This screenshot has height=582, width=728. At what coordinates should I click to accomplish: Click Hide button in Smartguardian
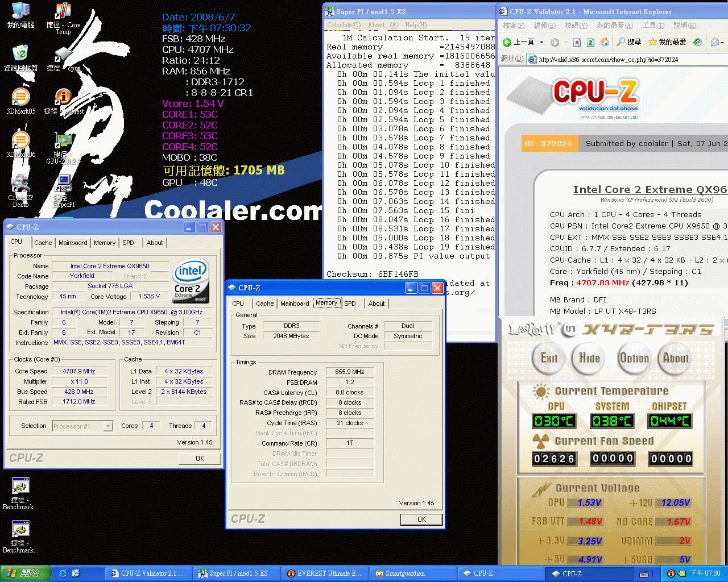589,358
